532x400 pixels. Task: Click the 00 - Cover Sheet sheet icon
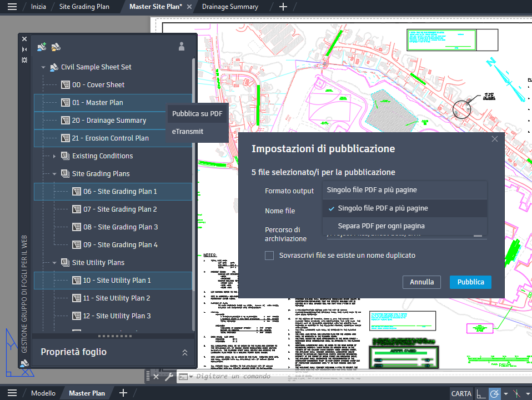(66, 85)
